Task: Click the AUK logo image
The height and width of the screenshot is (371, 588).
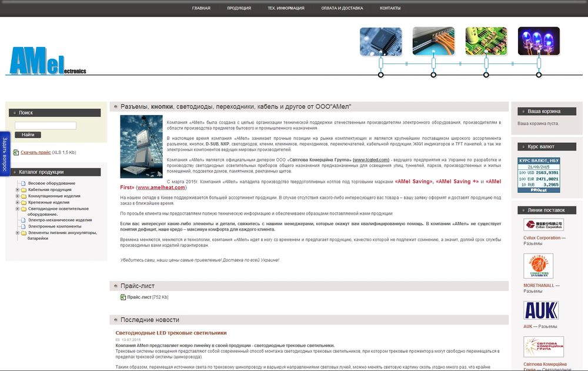Action: (541, 310)
